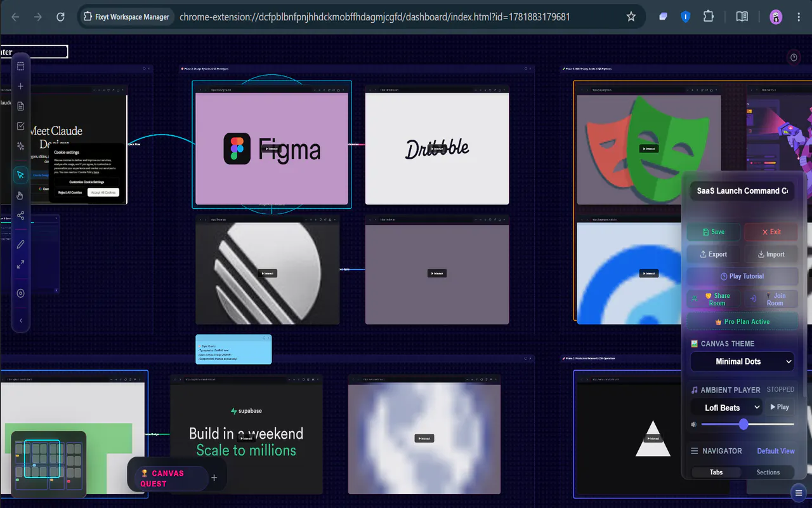Click Accept All Cookies in Claude card

click(x=103, y=192)
